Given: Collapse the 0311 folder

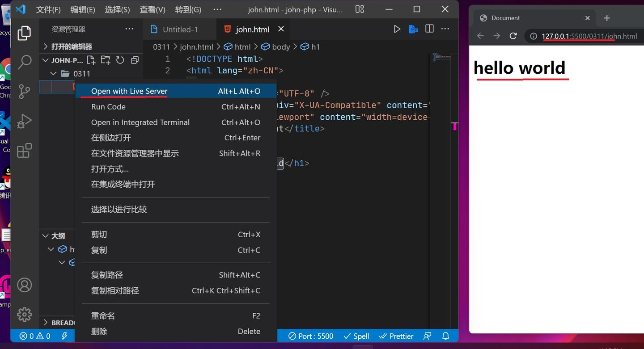Looking at the screenshot, I should point(53,73).
